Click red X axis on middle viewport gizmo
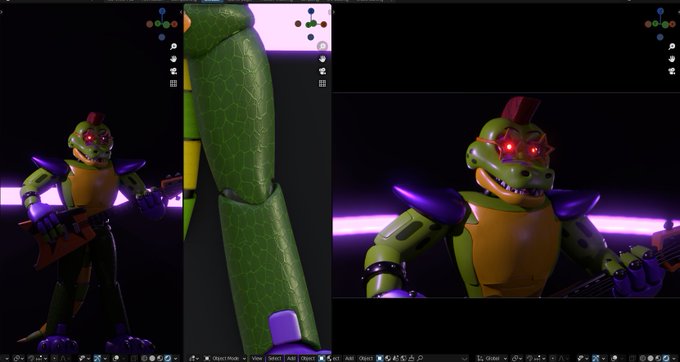Image resolution: width=680 pixels, height=362 pixels. click(324, 24)
